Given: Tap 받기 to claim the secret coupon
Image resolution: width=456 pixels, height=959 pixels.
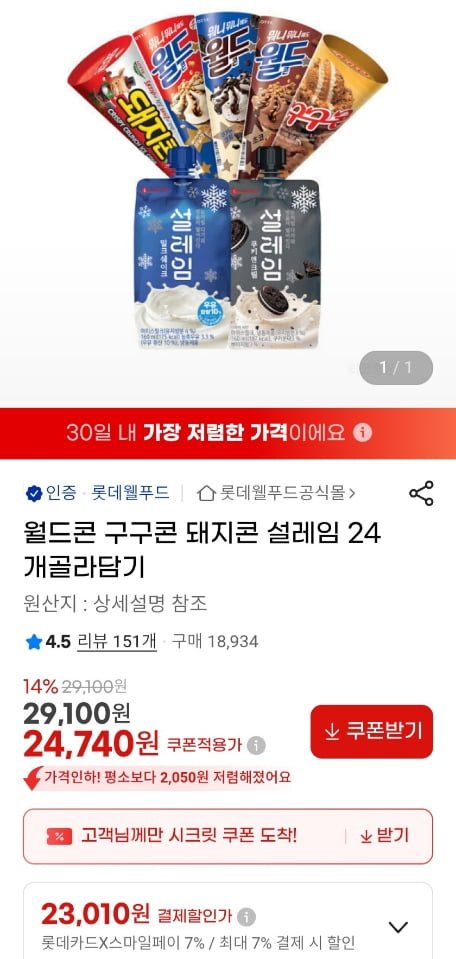Looking at the screenshot, I should (x=384, y=836).
